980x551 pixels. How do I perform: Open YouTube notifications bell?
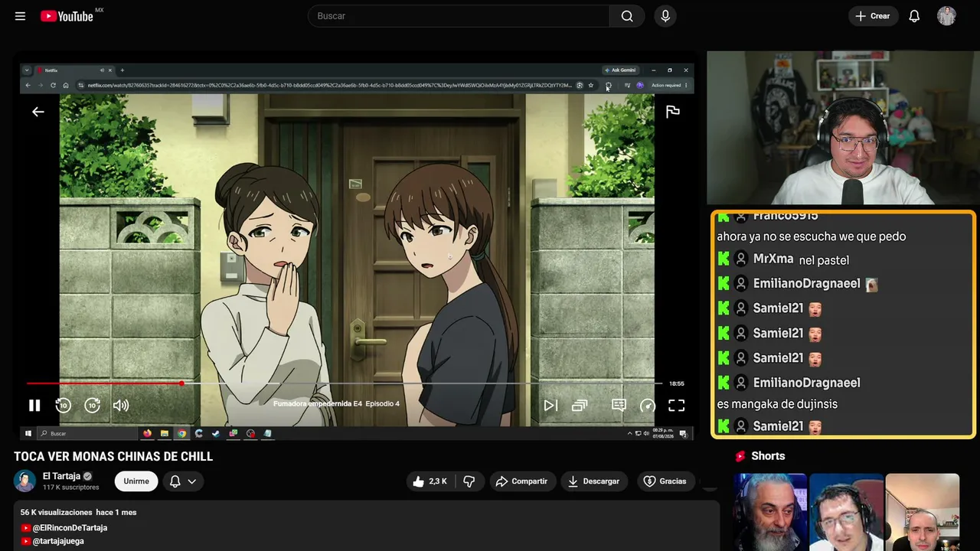[x=914, y=16]
